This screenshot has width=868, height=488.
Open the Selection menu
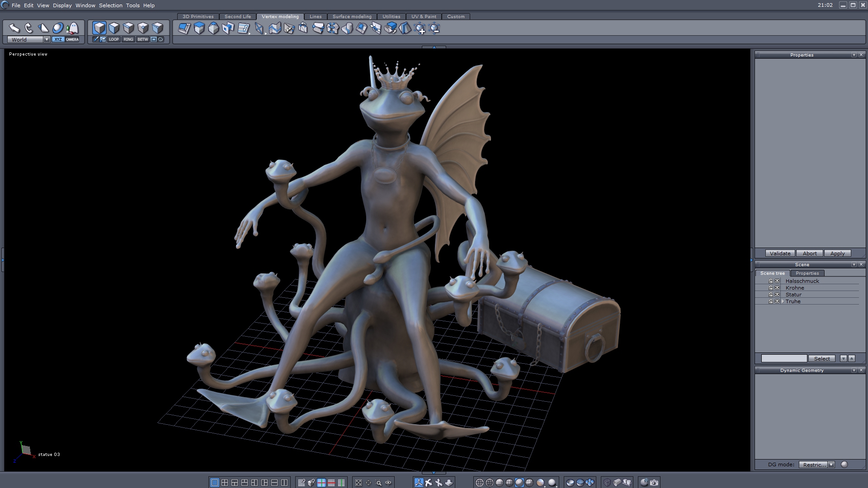pyautogui.click(x=110, y=5)
